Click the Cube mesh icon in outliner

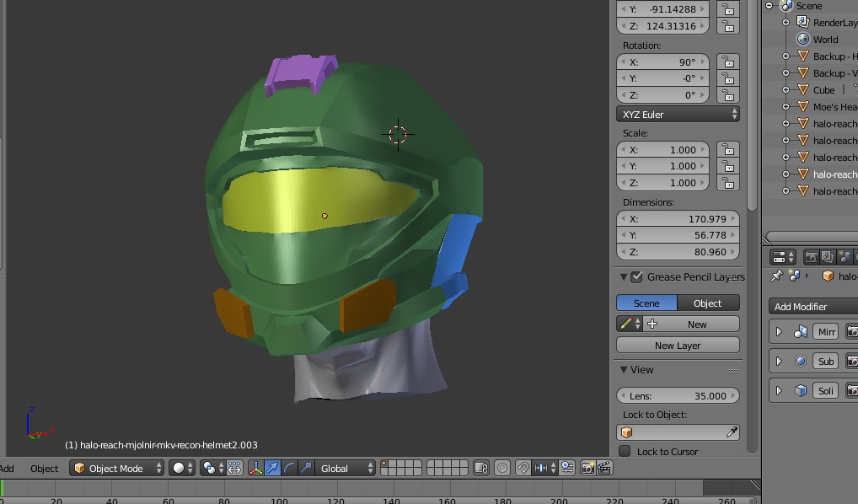(803, 89)
